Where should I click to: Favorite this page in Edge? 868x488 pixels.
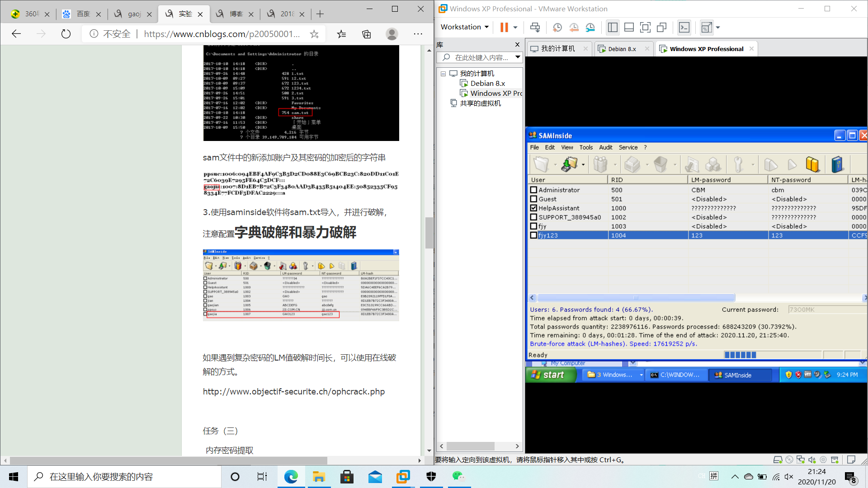tap(314, 34)
